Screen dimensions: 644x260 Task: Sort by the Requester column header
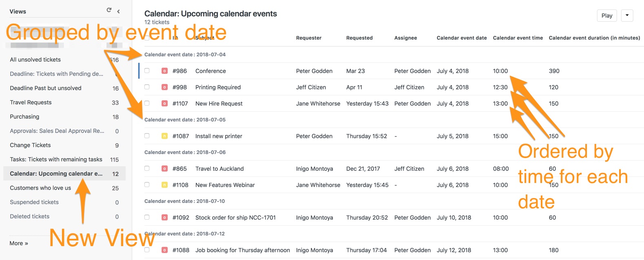[309, 38]
